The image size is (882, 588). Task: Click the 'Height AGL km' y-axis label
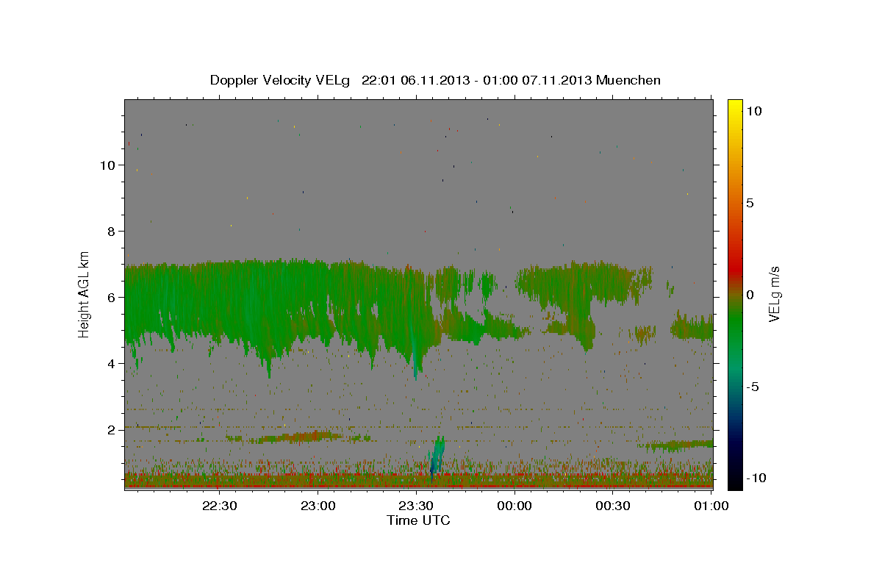[85, 294]
